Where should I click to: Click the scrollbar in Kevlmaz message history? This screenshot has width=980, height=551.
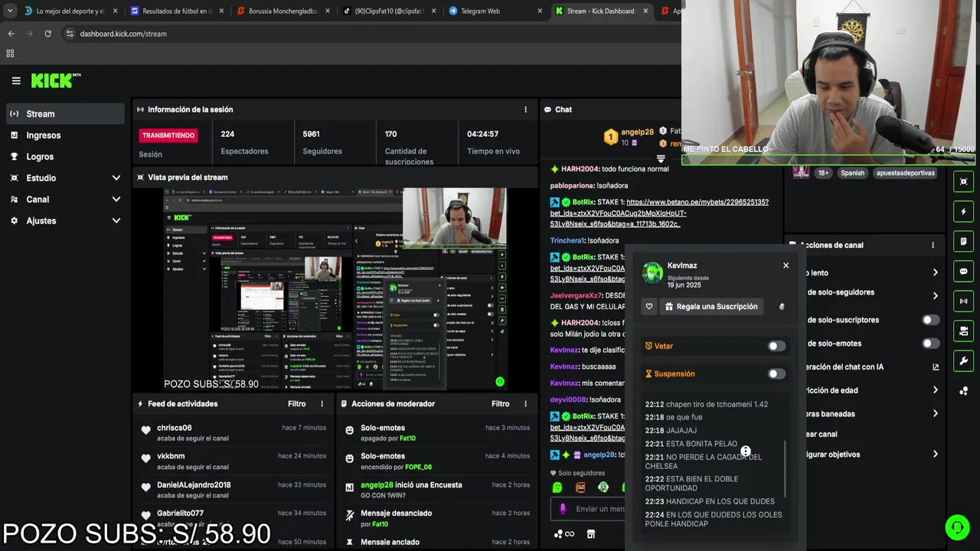[786, 468]
